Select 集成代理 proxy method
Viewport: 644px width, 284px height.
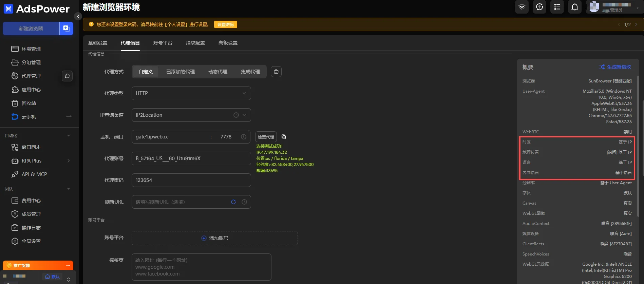(250, 72)
